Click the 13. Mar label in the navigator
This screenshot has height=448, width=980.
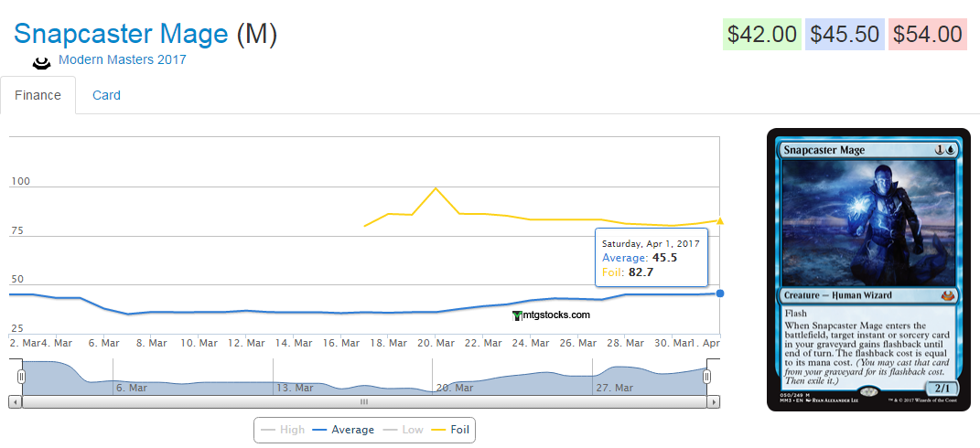295,388
